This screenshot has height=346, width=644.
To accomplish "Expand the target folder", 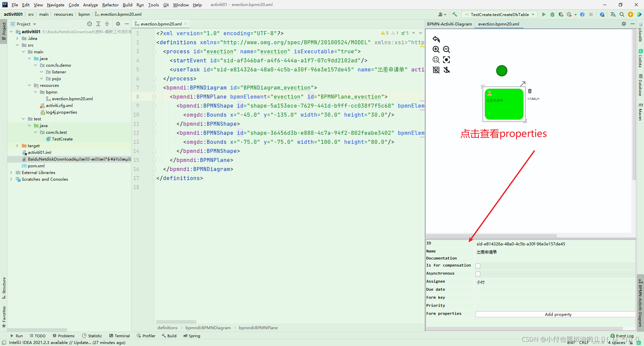I will click(17, 146).
